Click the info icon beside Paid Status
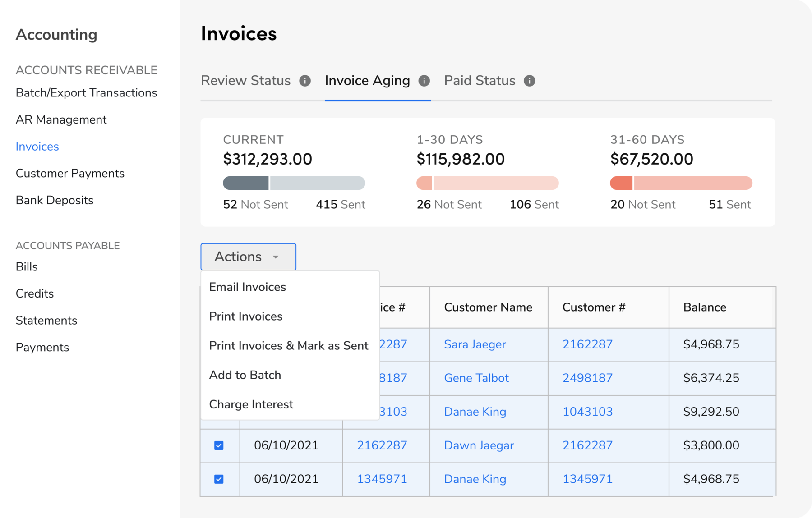 [x=529, y=81]
